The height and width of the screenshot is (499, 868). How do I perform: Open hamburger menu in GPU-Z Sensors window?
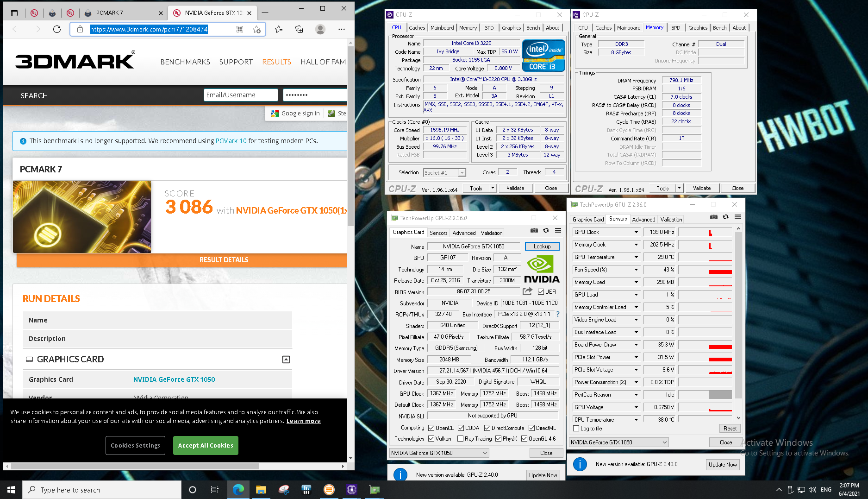[x=737, y=217]
